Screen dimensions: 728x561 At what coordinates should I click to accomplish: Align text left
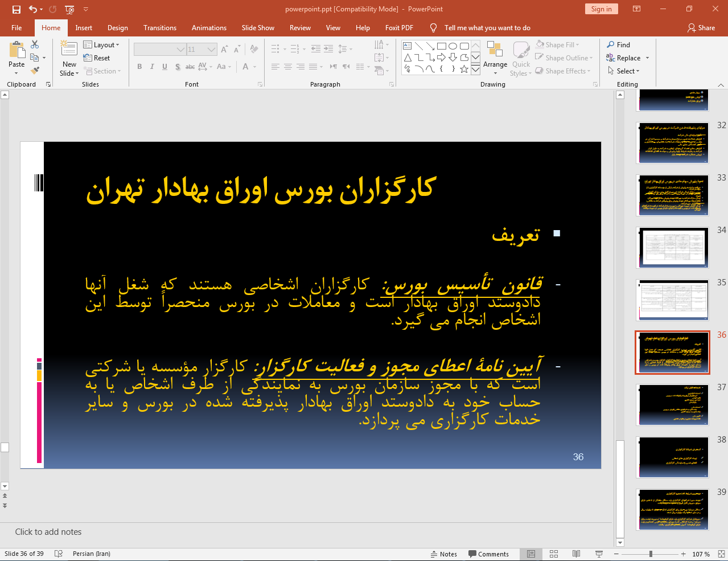tap(275, 67)
